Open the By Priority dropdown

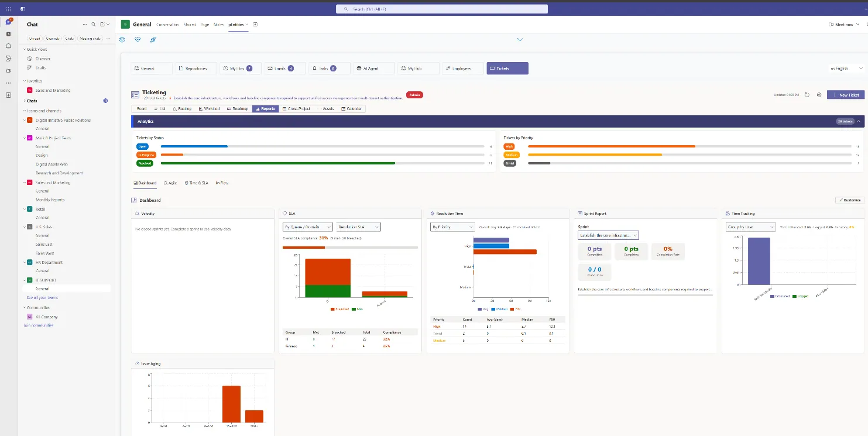coord(452,226)
